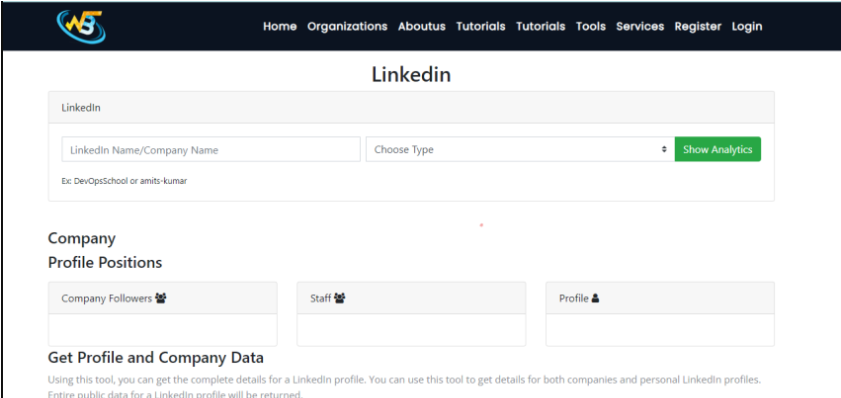Click the Get Profile and Company Data heading
Viewport: 841px width, 398px height.
pyautogui.click(x=156, y=358)
